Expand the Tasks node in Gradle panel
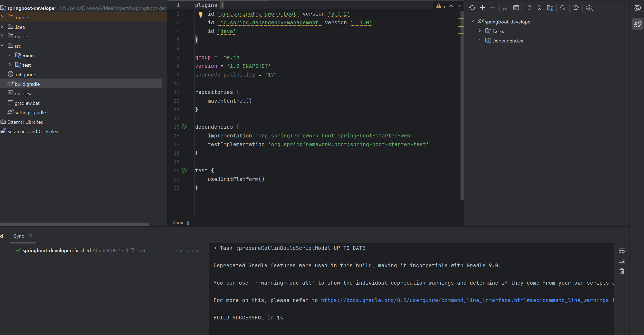The width and height of the screenshot is (644, 335). [x=480, y=31]
